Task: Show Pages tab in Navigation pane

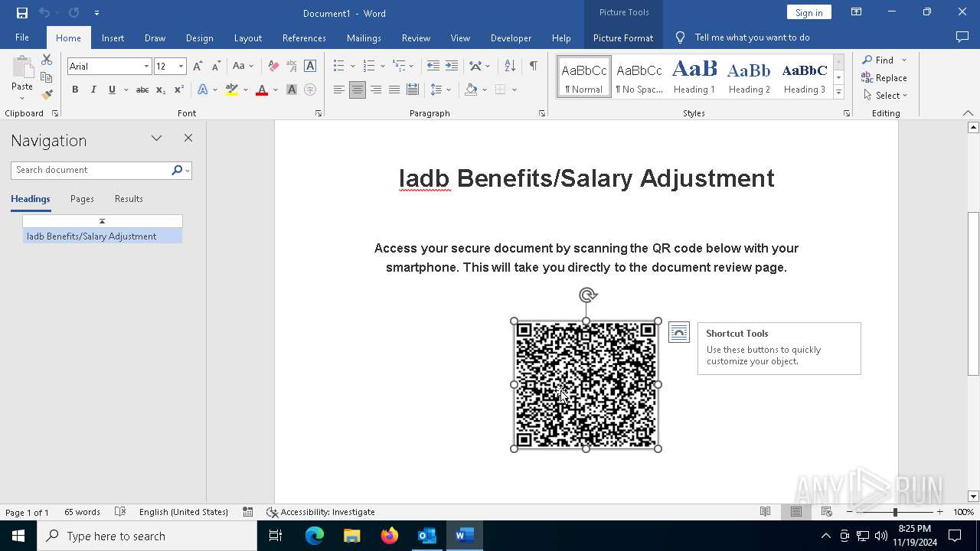Action: click(x=82, y=199)
